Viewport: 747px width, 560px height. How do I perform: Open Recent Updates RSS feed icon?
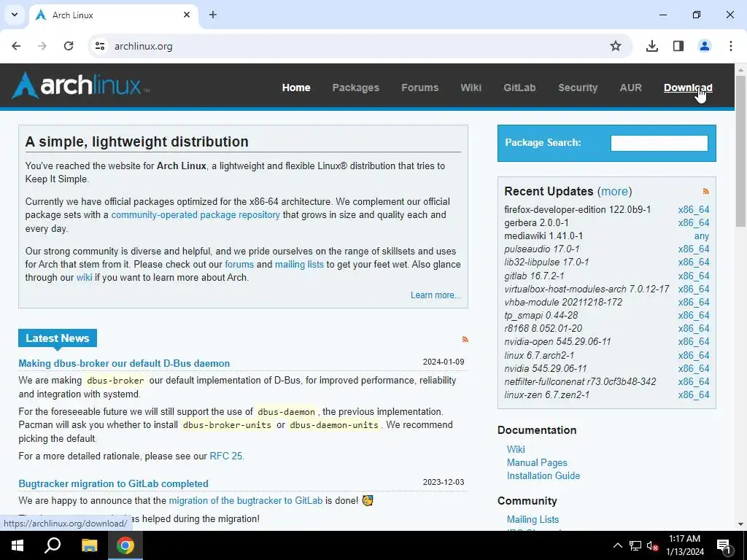[x=705, y=192]
